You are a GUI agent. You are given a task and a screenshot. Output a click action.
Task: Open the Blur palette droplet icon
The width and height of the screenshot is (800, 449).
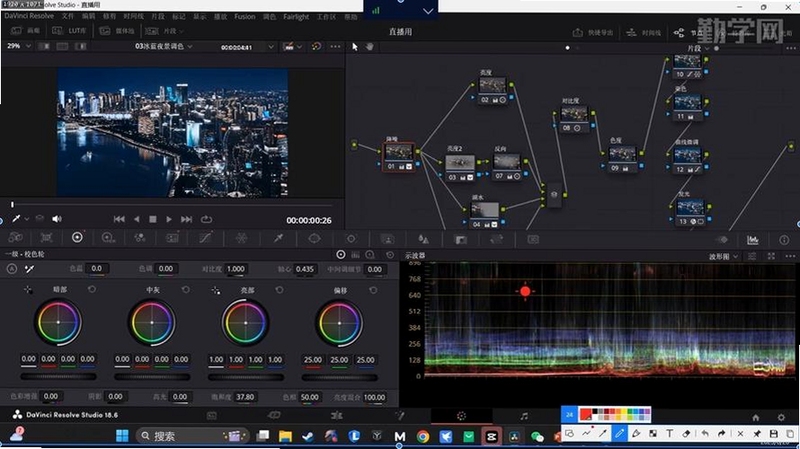coord(423,239)
